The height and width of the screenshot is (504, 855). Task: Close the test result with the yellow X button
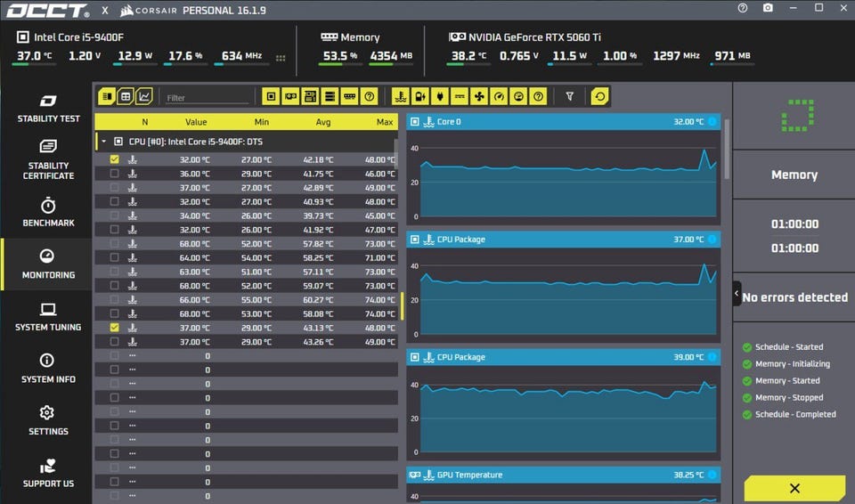click(794, 488)
